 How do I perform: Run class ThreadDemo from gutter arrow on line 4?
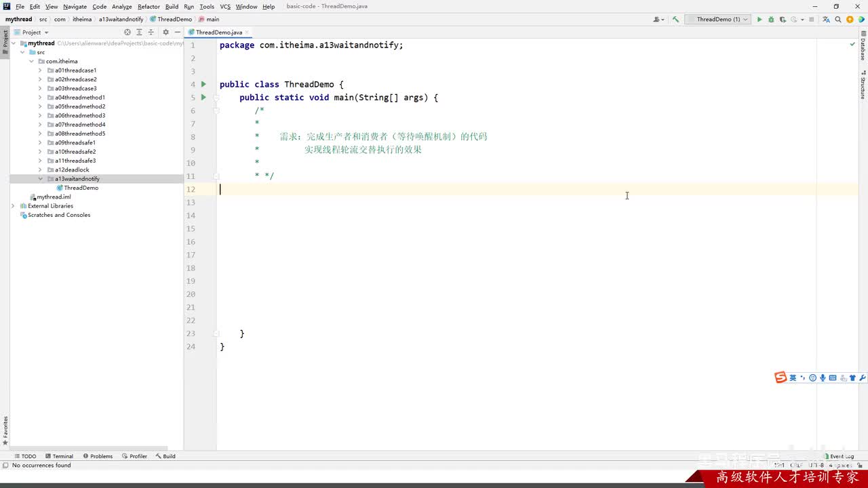point(203,84)
